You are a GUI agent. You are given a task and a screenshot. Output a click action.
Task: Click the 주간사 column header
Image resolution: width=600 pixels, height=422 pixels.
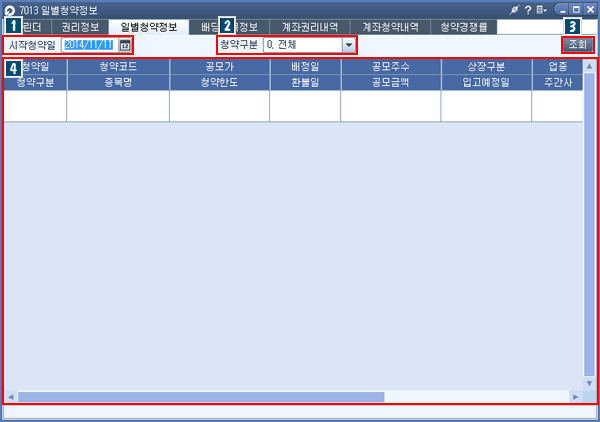(558, 82)
